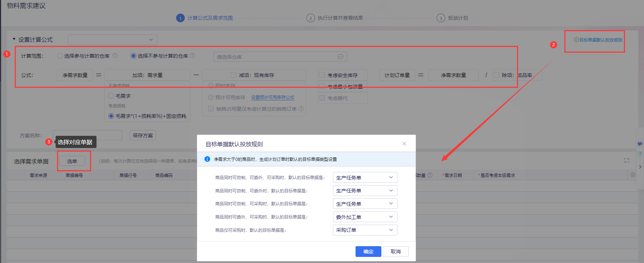Select the 预计可用库存 radio option
Image resolution: width=644 pixels, height=263 pixels.
pyautogui.click(x=211, y=97)
